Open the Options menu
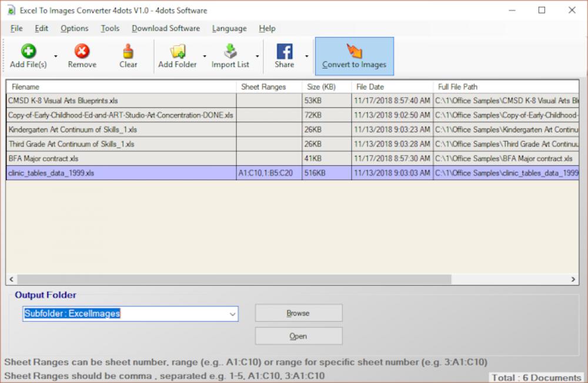Screen dimensions: 588x383 pyautogui.click(x=74, y=28)
